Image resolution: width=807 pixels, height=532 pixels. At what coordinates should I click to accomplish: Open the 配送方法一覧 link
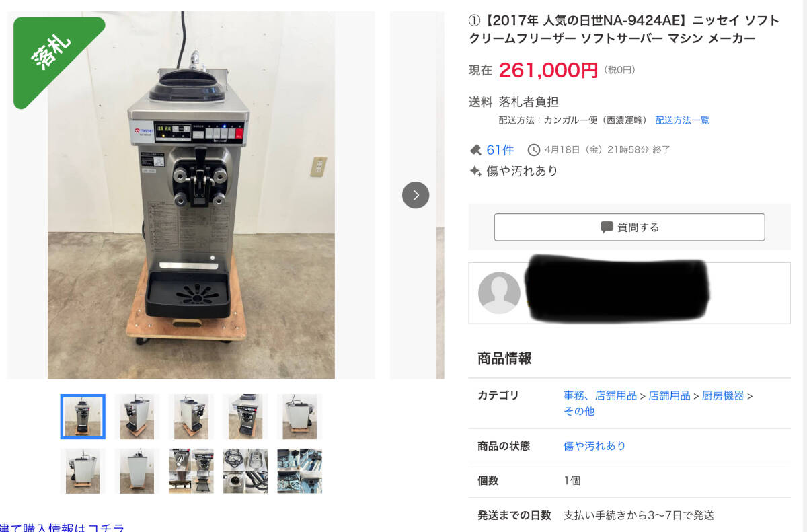(683, 120)
